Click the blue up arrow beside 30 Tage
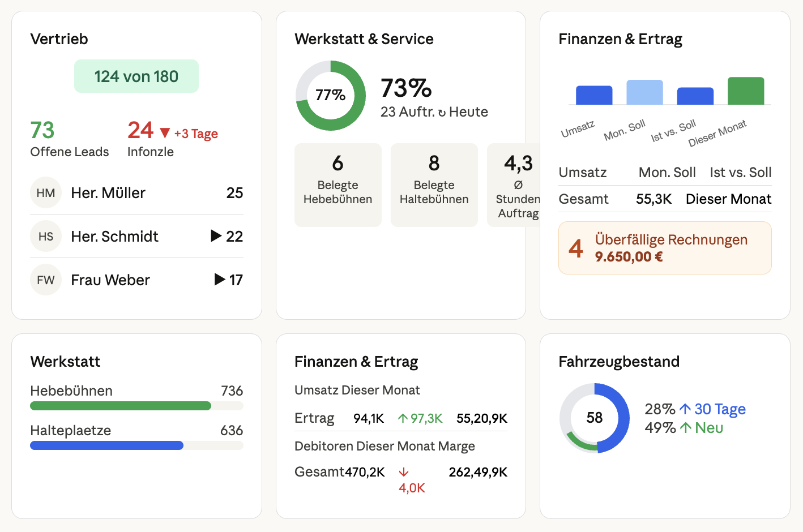 tap(685, 409)
